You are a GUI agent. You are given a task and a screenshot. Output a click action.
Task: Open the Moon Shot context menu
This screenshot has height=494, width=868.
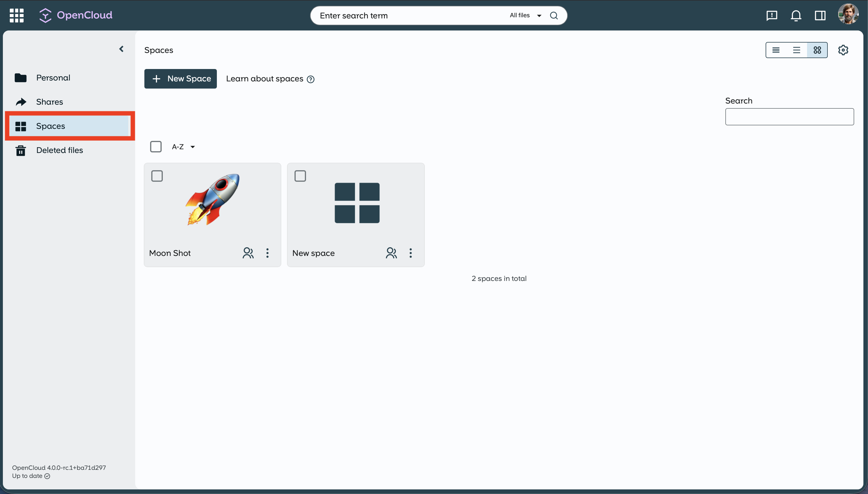[267, 253]
